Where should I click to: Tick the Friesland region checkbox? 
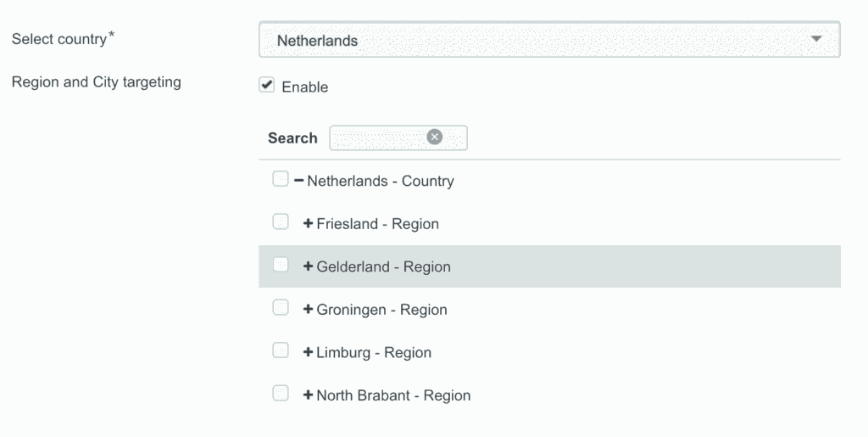(x=281, y=222)
